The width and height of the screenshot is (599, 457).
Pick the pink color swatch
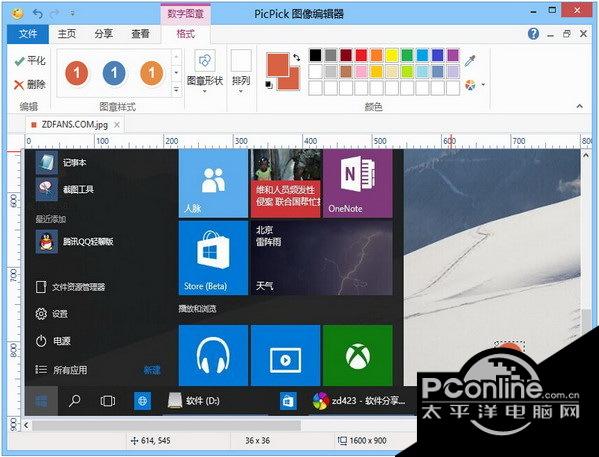pyautogui.click(x=361, y=71)
